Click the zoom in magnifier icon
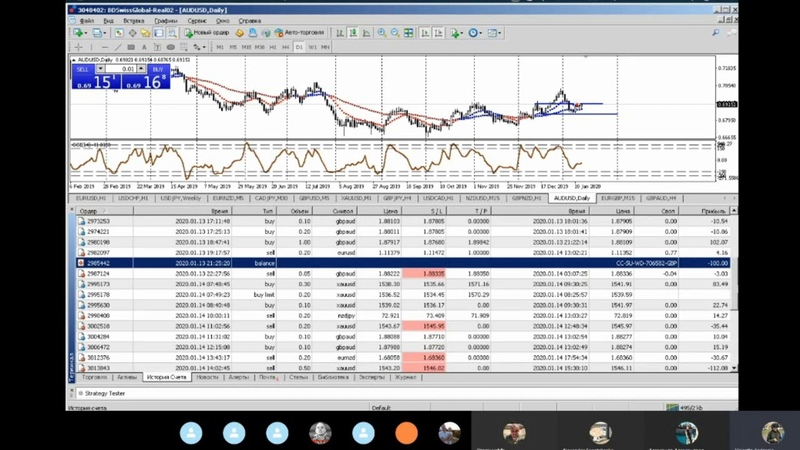This screenshot has height=450, width=800. [x=381, y=33]
